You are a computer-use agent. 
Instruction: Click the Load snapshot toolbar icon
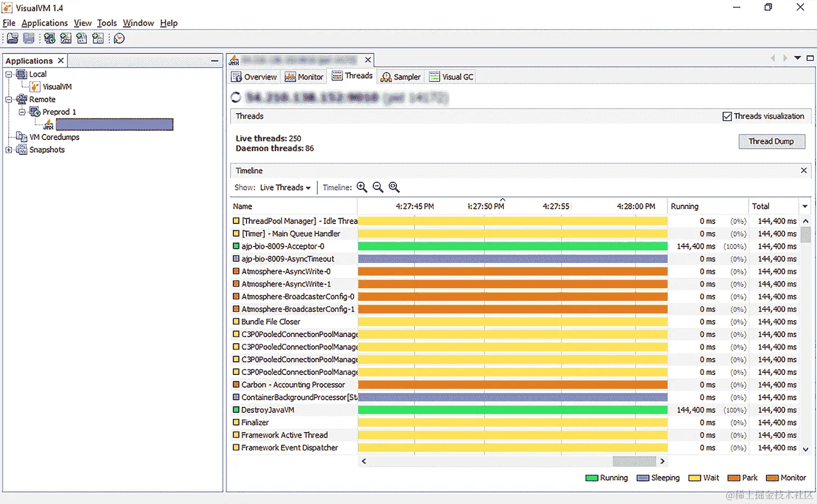(x=13, y=38)
